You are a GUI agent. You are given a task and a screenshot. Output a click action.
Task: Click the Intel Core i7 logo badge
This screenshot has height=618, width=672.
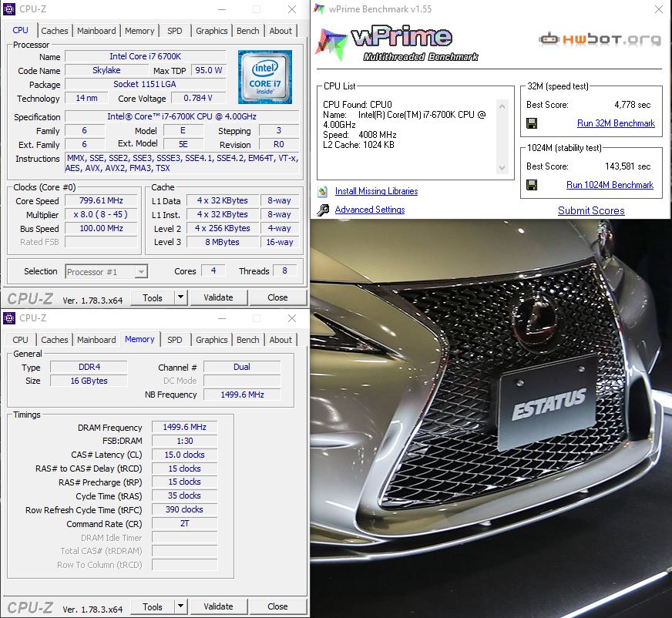coord(265,77)
